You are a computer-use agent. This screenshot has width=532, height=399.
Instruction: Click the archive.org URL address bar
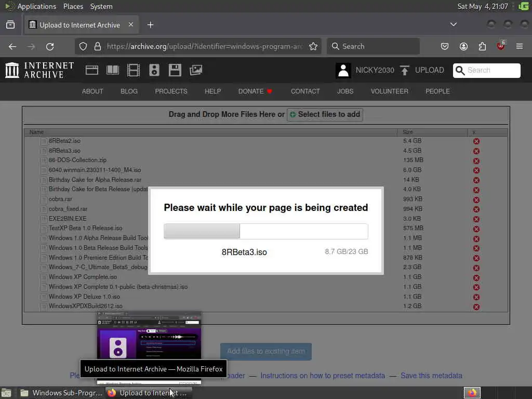198,46
